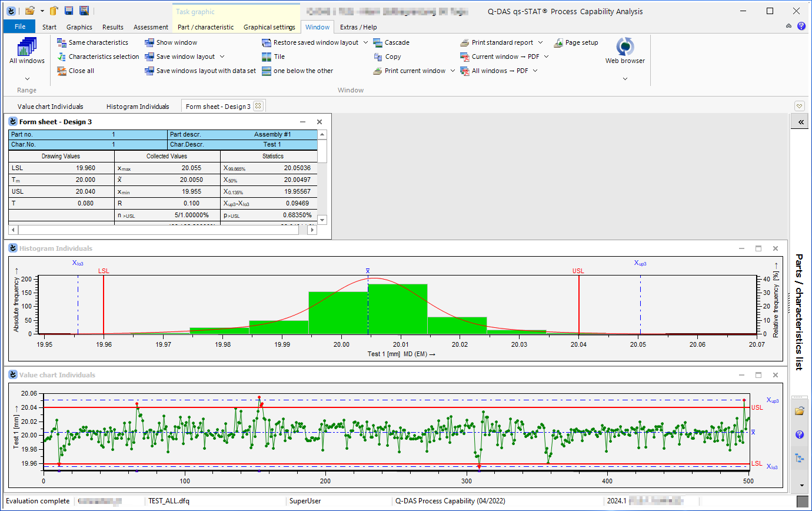Click Close all windows
The height and width of the screenshot is (511, 812).
(x=75, y=71)
